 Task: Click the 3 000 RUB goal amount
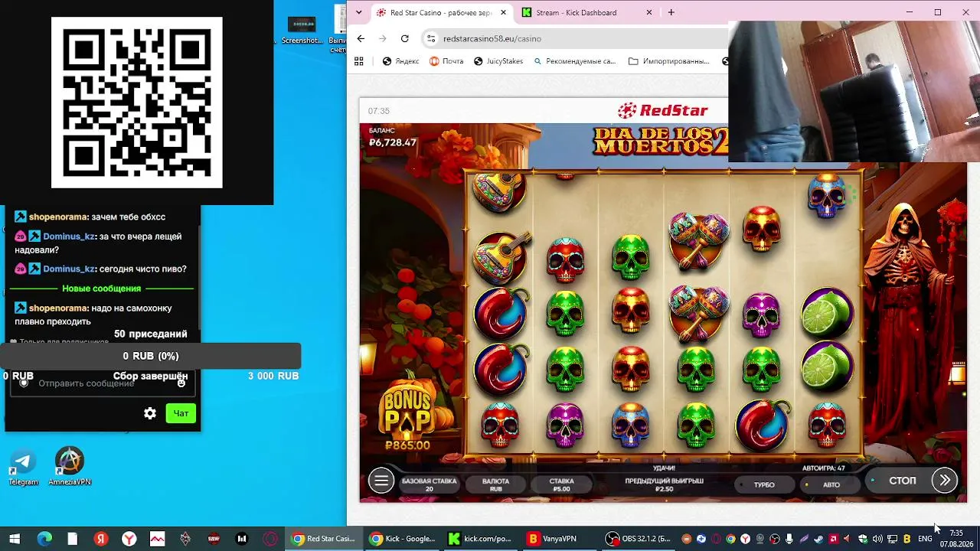273,376
